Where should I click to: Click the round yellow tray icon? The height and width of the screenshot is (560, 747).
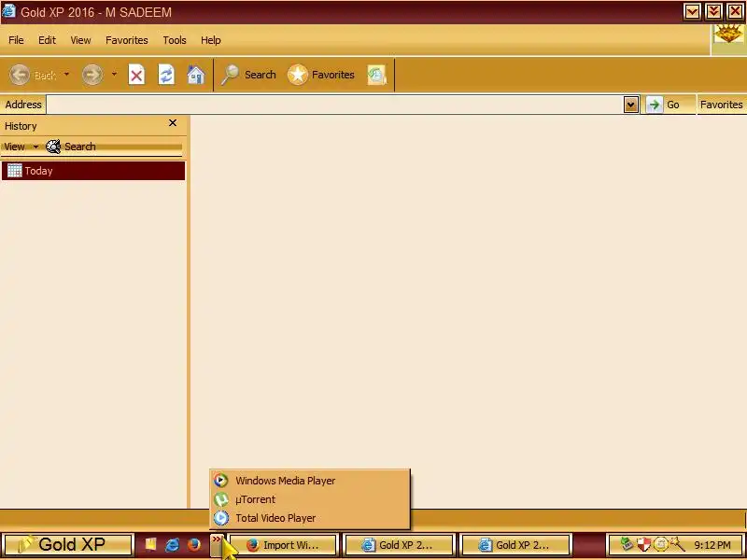(660, 544)
